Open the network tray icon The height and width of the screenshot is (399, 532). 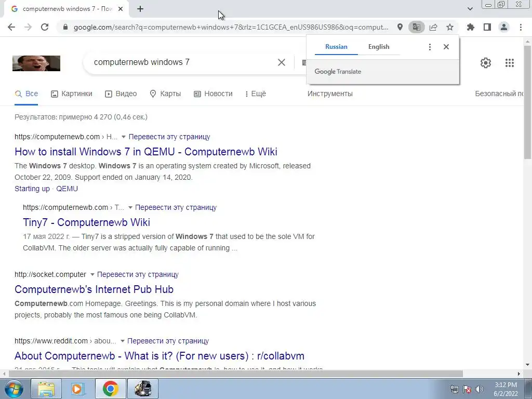455,389
